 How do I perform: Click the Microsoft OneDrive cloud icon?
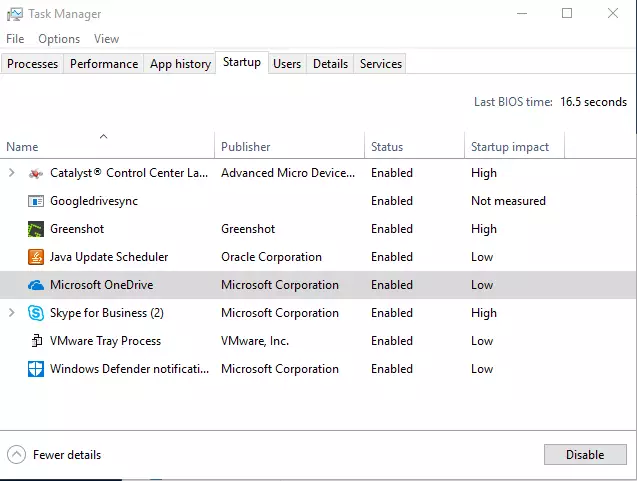[x=36, y=285]
